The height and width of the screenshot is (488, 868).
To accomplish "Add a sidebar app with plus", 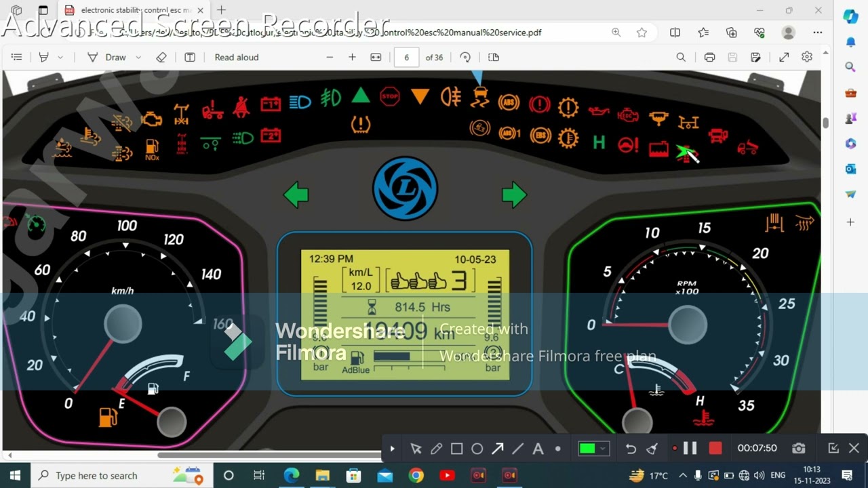I will click(x=850, y=222).
